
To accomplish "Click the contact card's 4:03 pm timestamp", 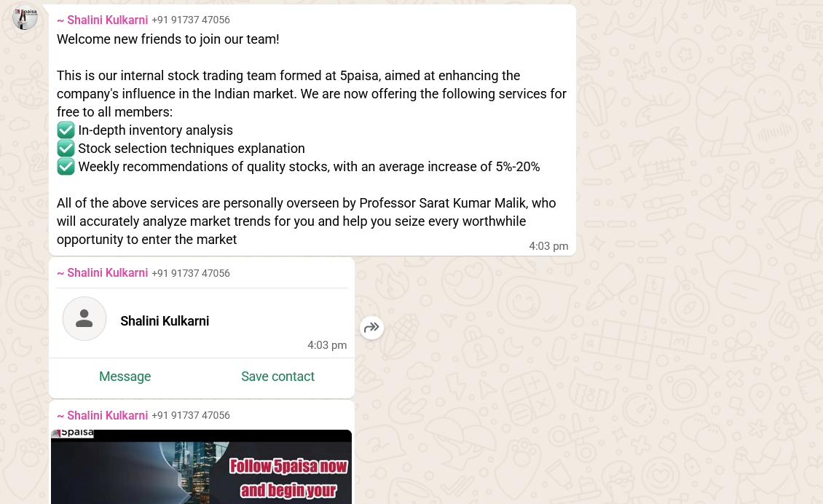I will 327,345.
